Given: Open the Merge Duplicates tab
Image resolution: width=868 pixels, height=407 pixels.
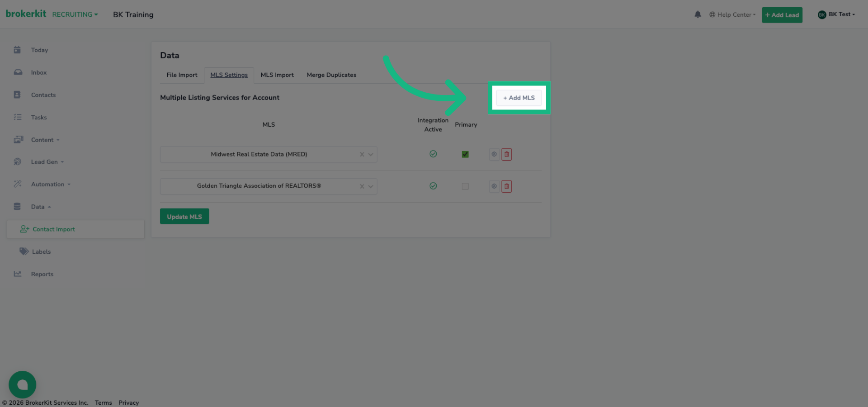Looking at the screenshot, I should [331, 75].
